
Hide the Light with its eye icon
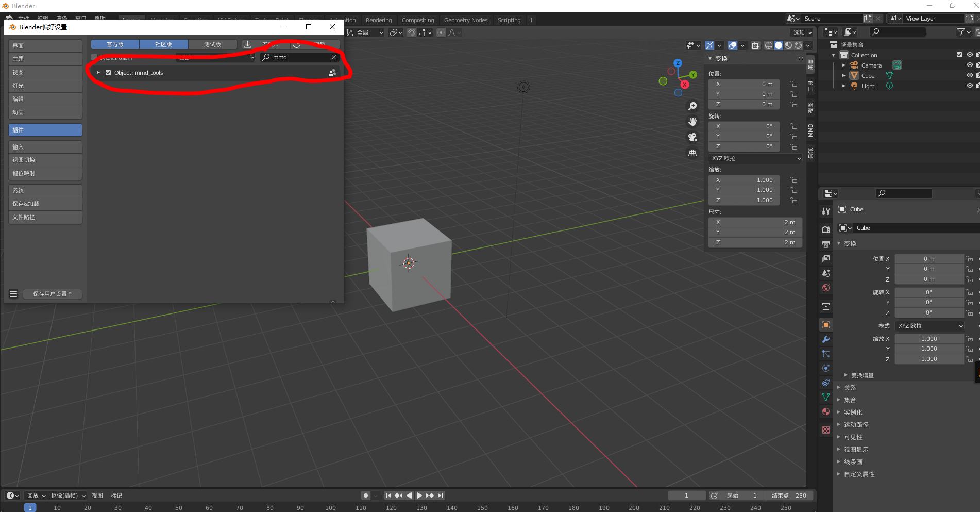(x=970, y=86)
